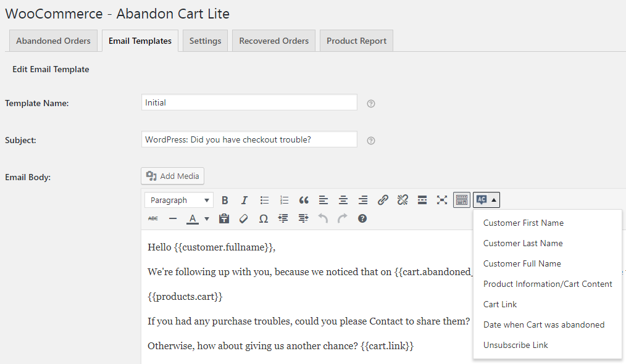Apply italic formatting
The image size is (626, 364).
(244, 200)
